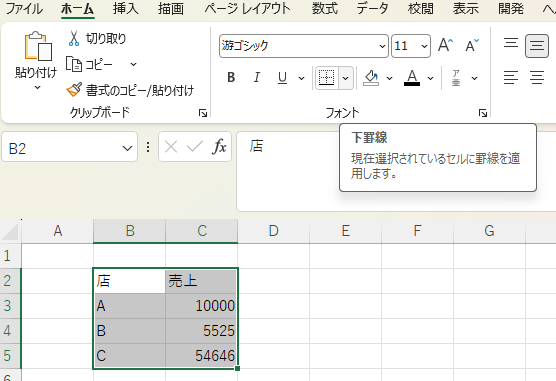The width and height of the screenshot is (556, 381).
Task: Click the phonetic guide (ふりがな) icon
Action: coord(456,78)
